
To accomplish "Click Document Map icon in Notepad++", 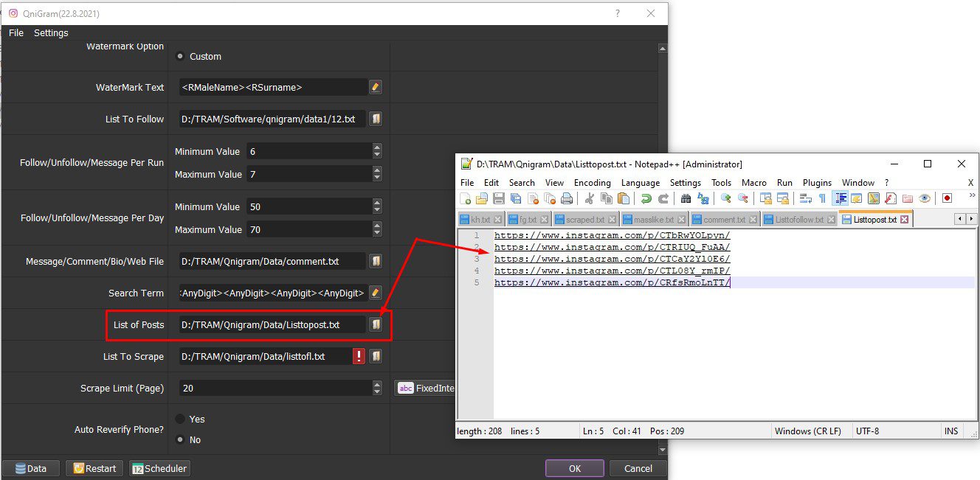I will [x=874, y=198].
